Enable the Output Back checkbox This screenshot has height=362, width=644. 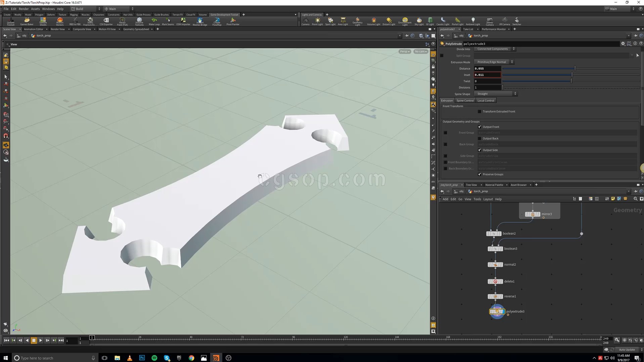click(480, 139)
